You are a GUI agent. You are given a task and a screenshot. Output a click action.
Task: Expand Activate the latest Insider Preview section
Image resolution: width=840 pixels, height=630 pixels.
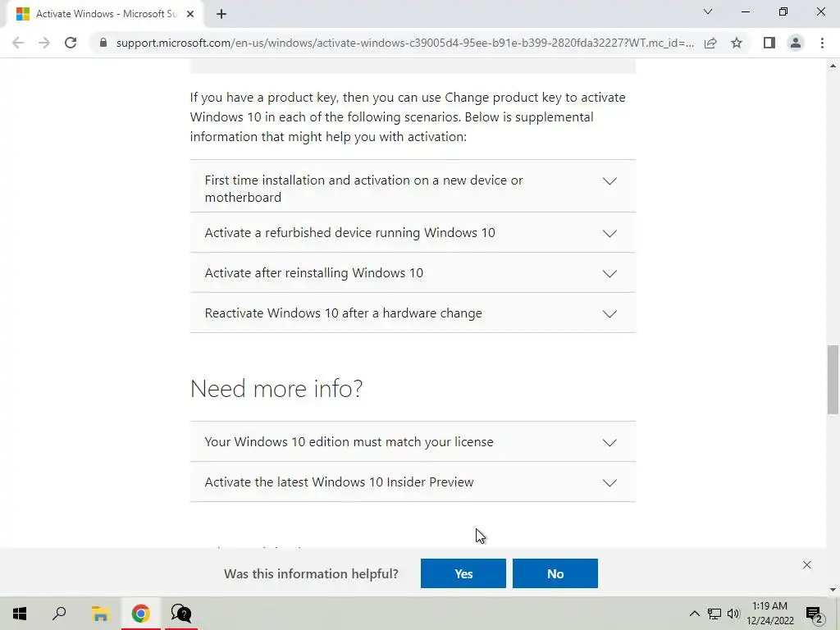coord(413,482)
